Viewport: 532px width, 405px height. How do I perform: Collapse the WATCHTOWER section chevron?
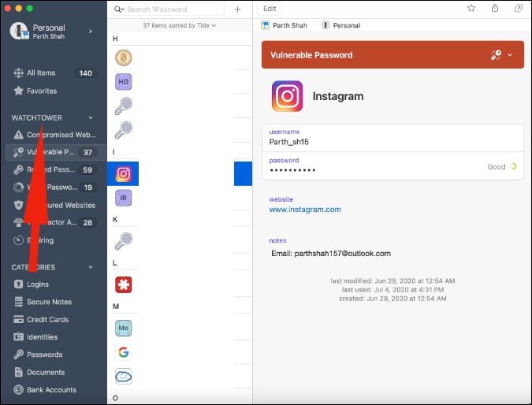[91, 117]
